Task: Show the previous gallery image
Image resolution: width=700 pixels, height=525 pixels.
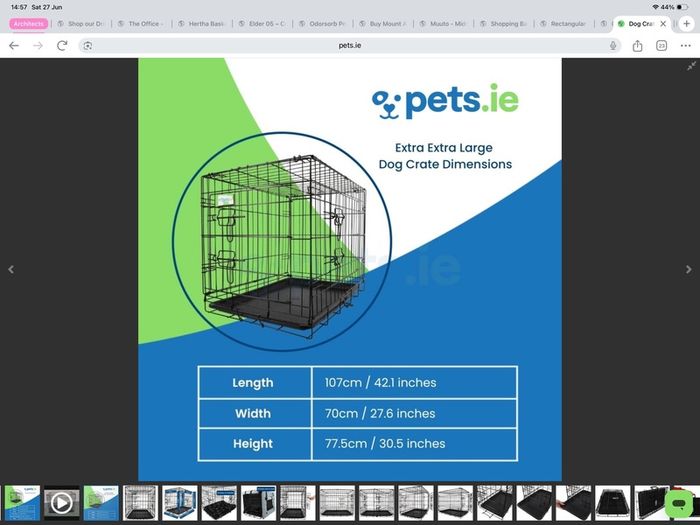Action: click(11, 269)
